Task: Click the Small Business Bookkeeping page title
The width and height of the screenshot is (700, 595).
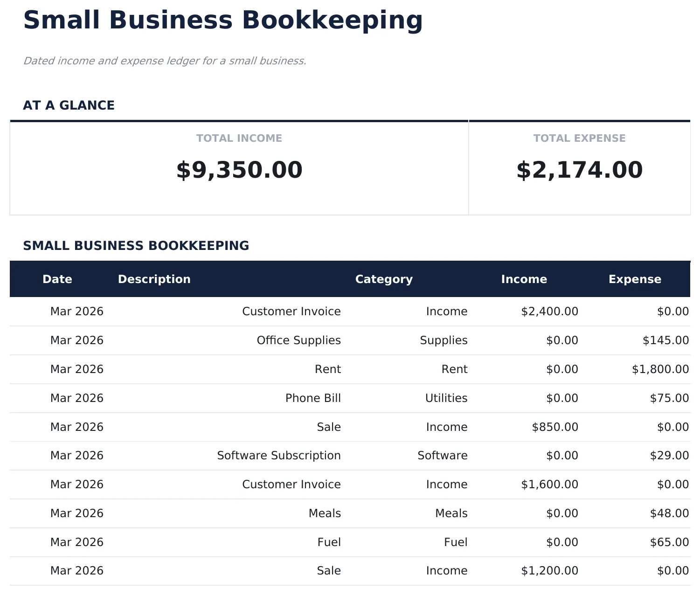Action: [223, 20]
